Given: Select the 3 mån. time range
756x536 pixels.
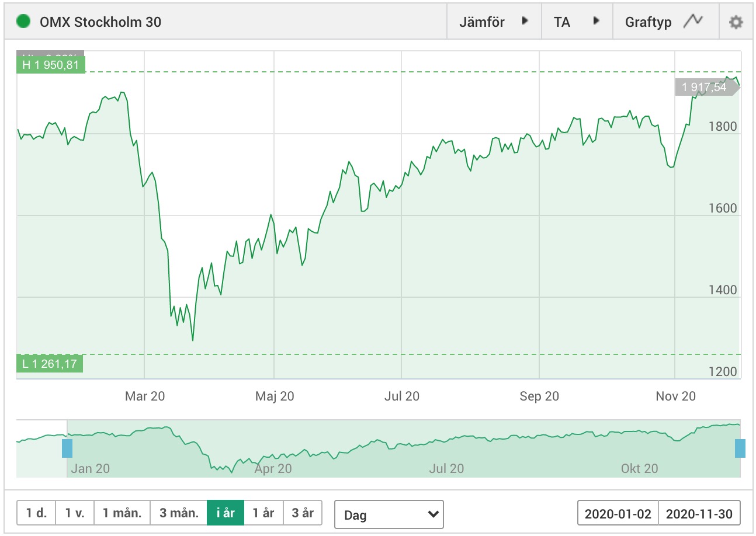Looking at the screenshot, I should tap(179, 513).
